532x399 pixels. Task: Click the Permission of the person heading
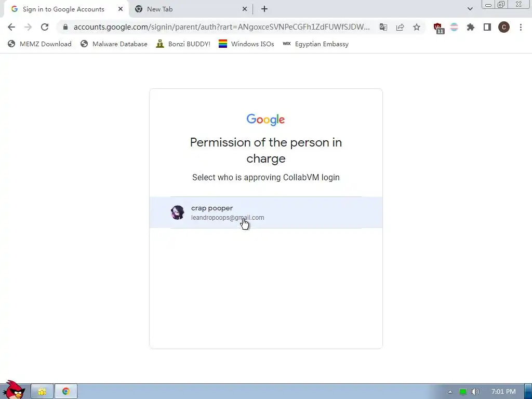(266, 150)
